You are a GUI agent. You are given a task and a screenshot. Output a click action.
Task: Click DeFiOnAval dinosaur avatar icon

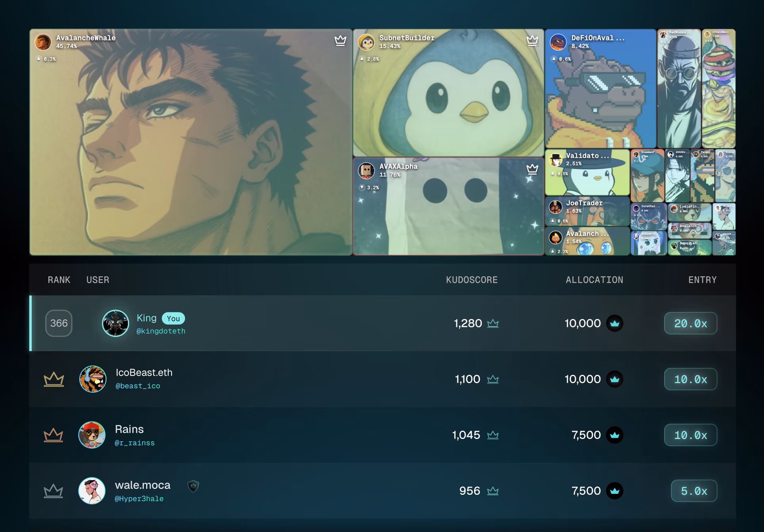coord(558,42)
